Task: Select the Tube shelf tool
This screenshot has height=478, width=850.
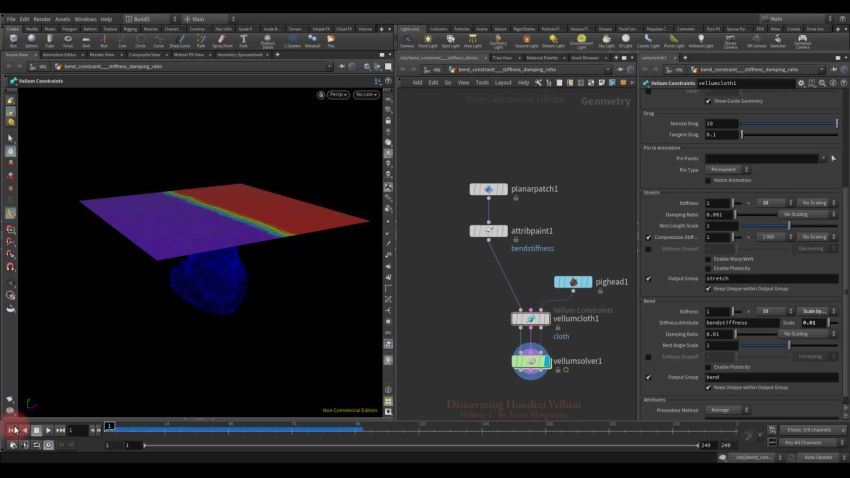Action: coord(49,41)
